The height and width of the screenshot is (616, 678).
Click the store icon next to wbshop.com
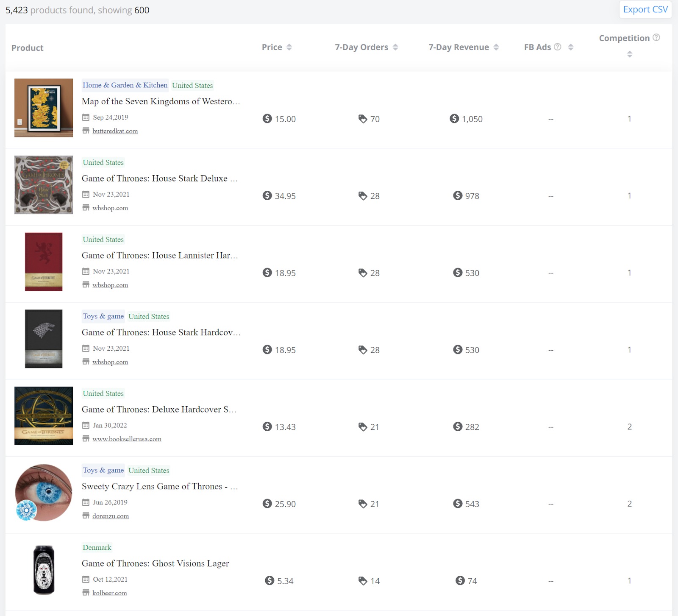coord(86,208)
